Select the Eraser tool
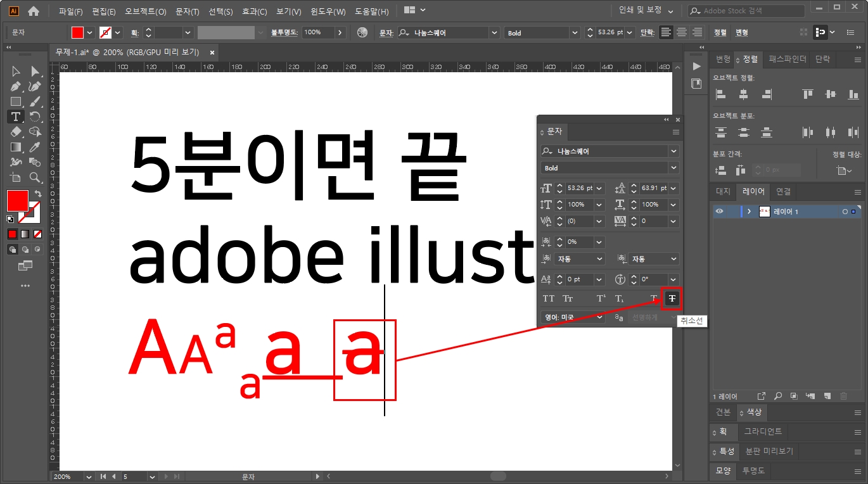868x484 pixels. [x=16, y=132]
